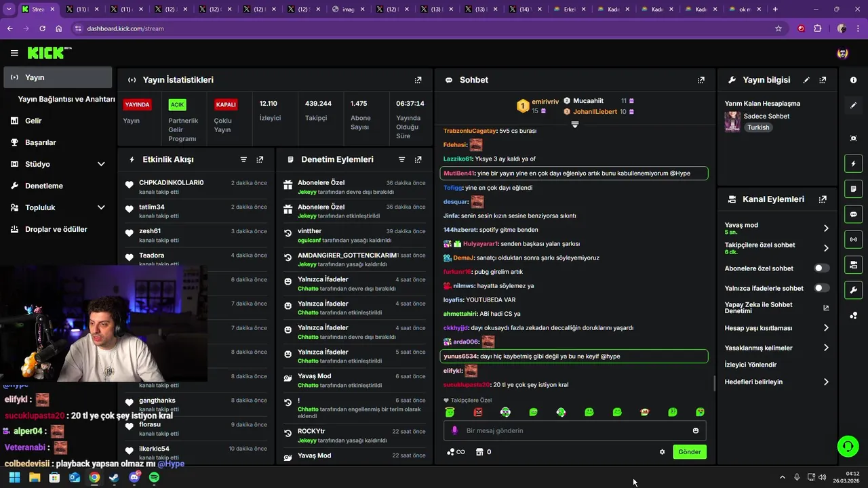Click the pencil icon in the right sidebar

point(853,105)
